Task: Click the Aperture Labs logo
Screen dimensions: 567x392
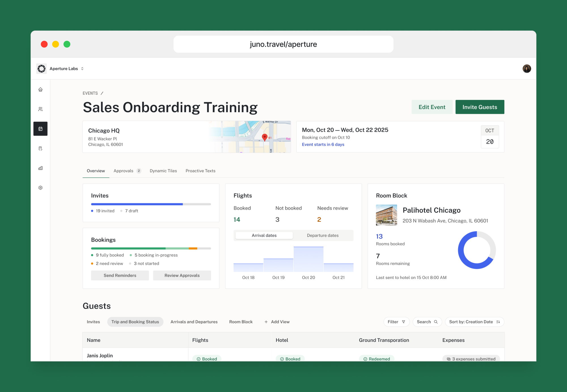Action: click(x=41, y=68)
